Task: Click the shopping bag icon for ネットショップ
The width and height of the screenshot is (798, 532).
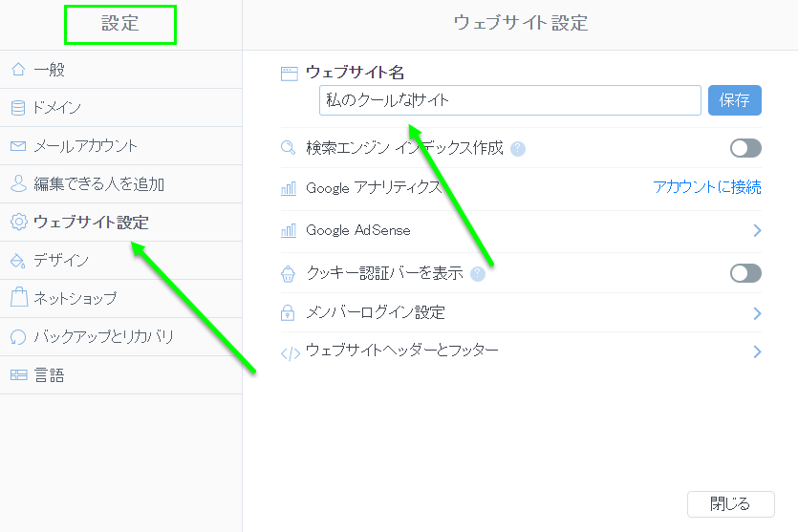Action: pyautogui.click(x=19, y=297)
